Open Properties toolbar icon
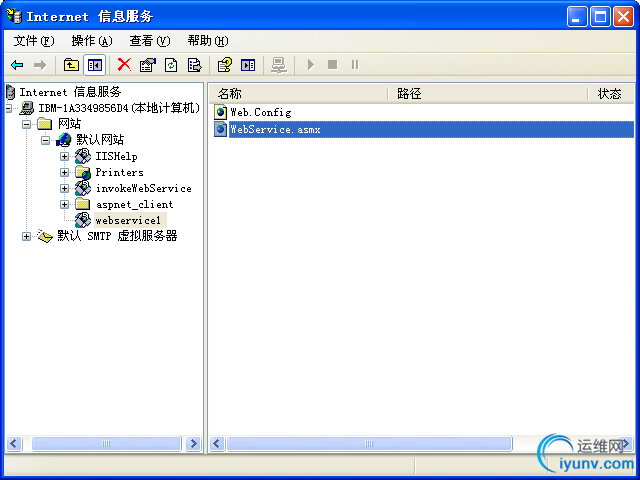Viewport: 640px width, 480px height. [x=148, y=65]
